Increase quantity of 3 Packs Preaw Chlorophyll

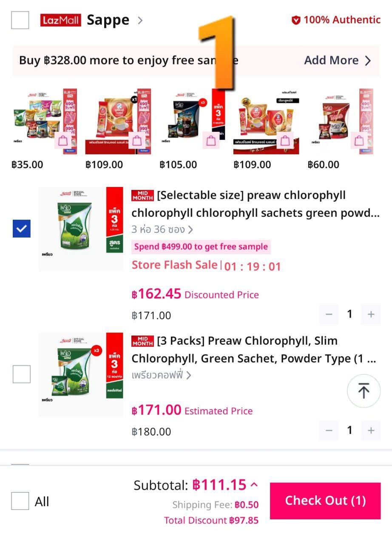[x=371, y=431]
